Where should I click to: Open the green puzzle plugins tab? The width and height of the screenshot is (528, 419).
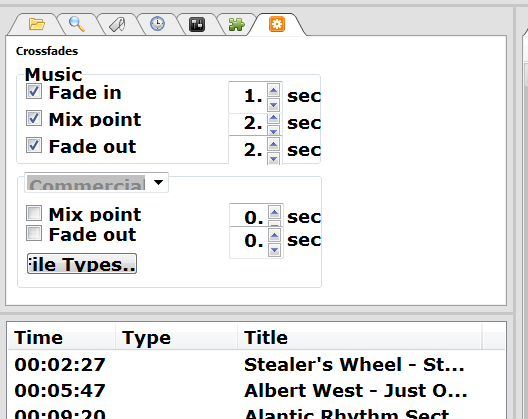pos(236,25)
